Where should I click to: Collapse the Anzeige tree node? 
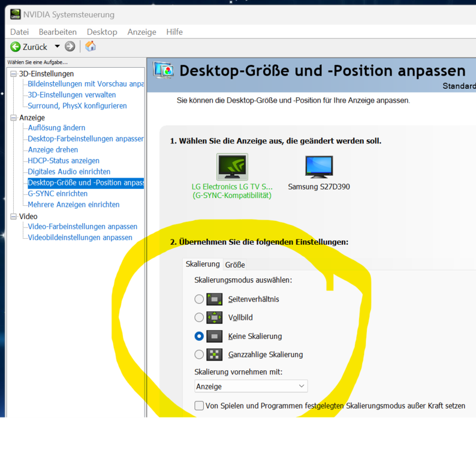[13, 118]
